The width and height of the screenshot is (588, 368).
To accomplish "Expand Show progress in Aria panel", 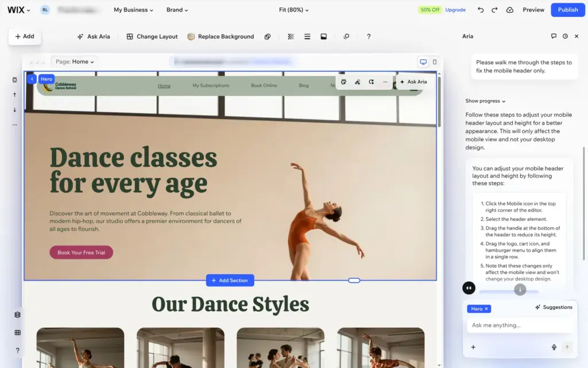I will click(x=485, y=101).
